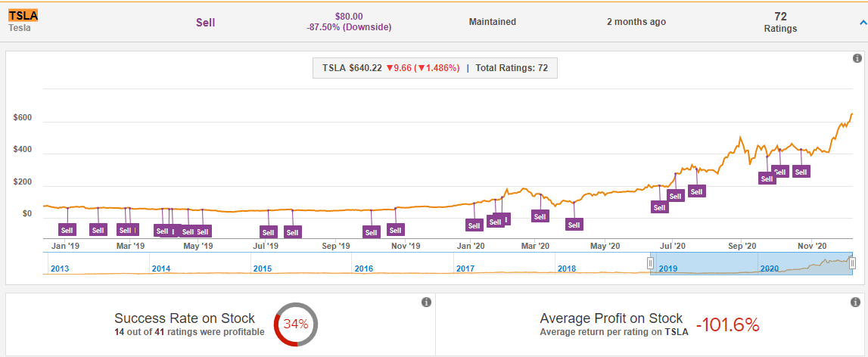868x357 pixels.
Task: Select the Sell marker above Mar '20 label
Action: (x=540, y=216)
